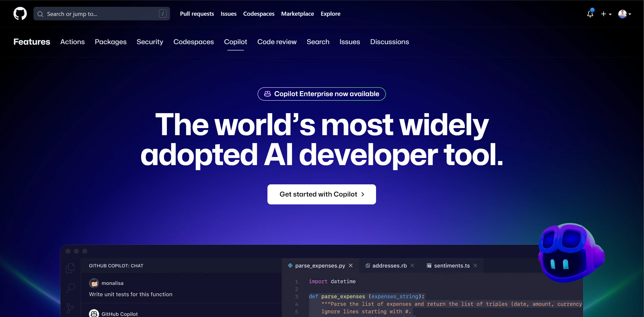The width and height of the screenshot is (644, 317).
Task: Close the sentiments.ts tab
Action: pyautogui.click(x=475, y=266)
